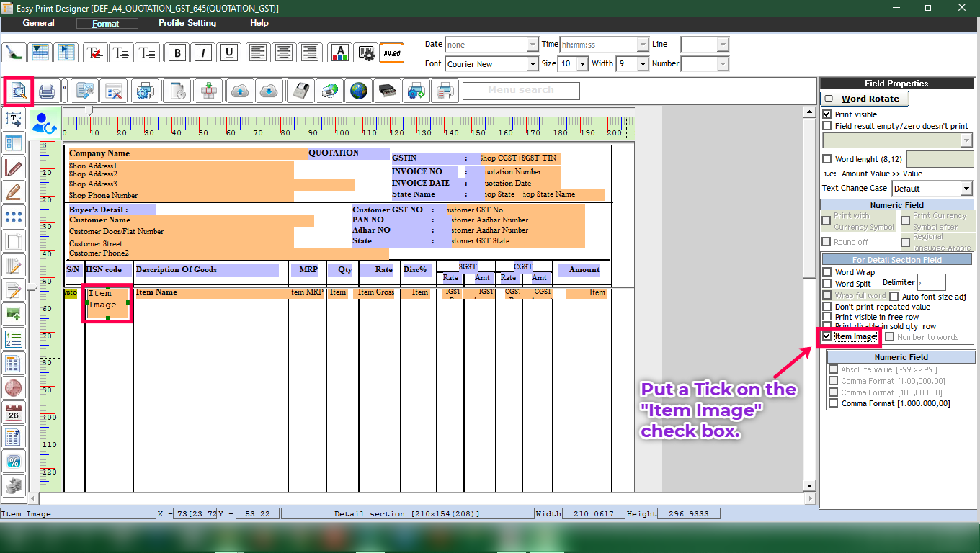Screen dimensions: 980x553
Task: Select the pencil drawing tool
Action: pos(14,192)
